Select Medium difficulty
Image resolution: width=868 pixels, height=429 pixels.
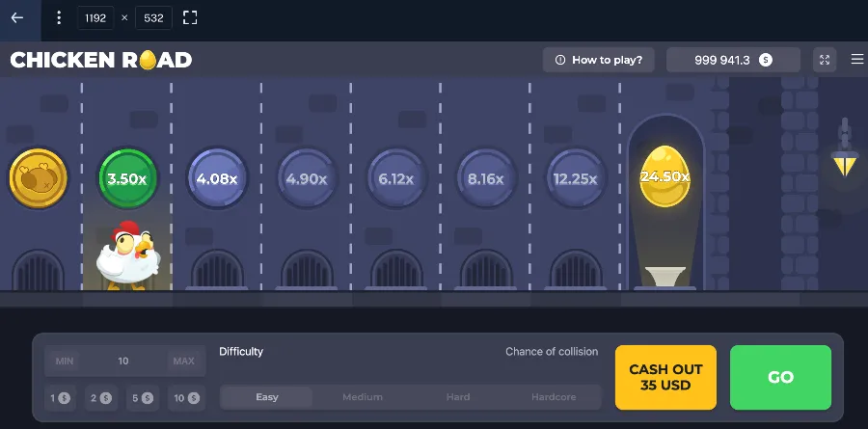pos(363,397)
